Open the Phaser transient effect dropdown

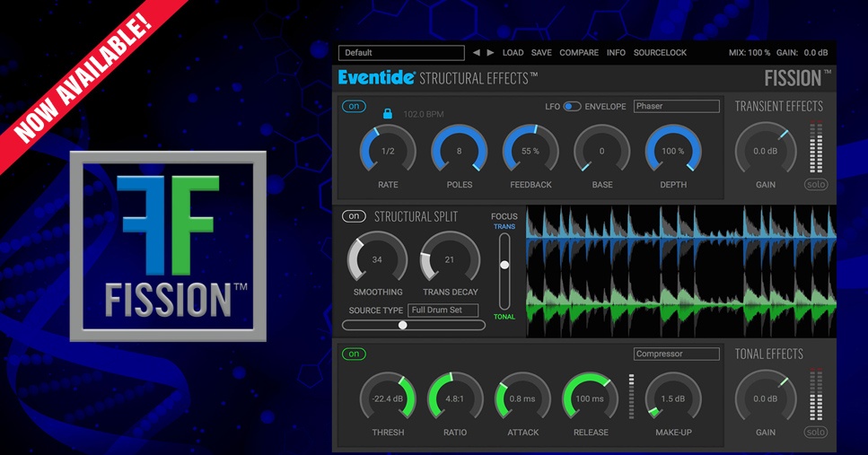[676, 106]
